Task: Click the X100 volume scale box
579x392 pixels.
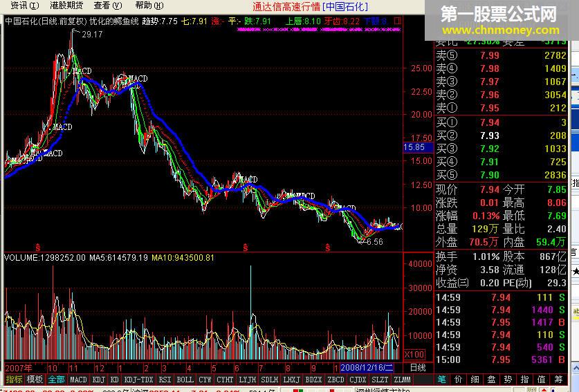Action: tap(414, 355)
